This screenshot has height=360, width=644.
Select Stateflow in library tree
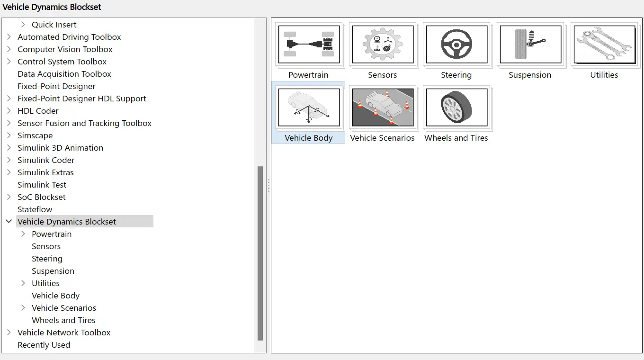pos(35,209)
